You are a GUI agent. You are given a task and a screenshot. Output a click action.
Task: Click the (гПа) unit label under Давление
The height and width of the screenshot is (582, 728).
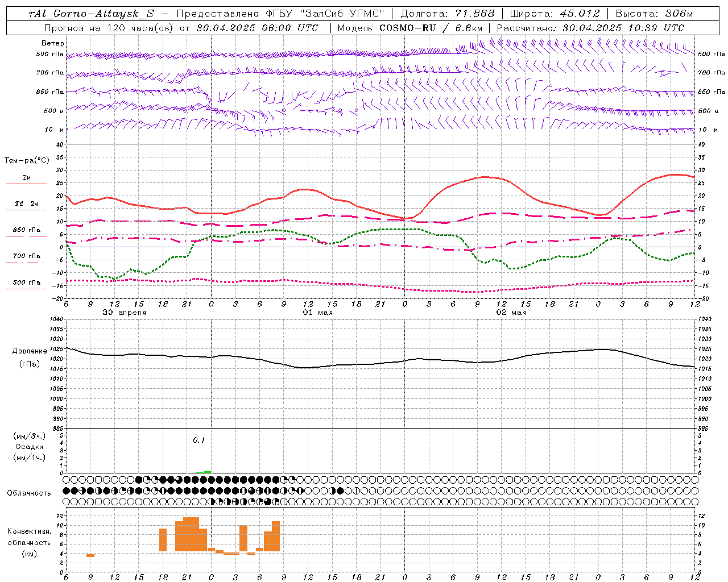tap(30, 364)
